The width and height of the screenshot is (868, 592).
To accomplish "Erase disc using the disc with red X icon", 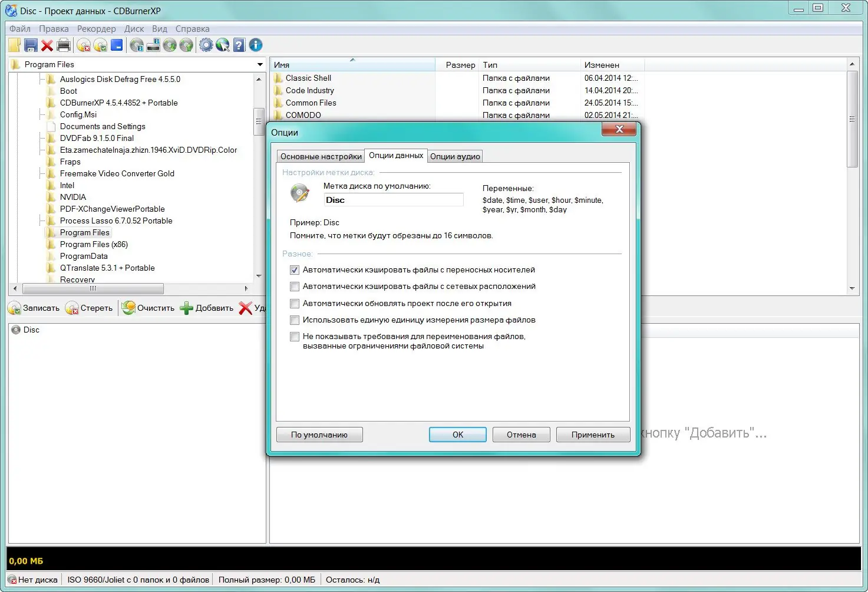I will pyautogui.click(x=83, y=45).
